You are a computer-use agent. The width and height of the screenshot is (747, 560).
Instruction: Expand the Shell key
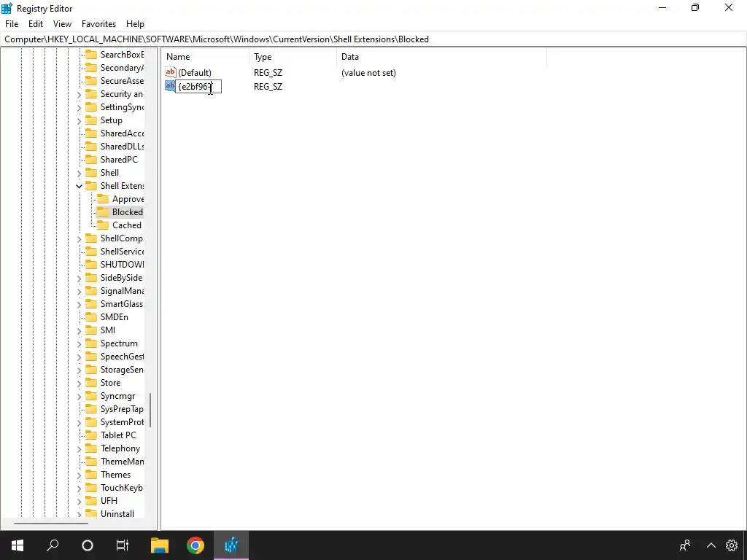click(79, 173)
